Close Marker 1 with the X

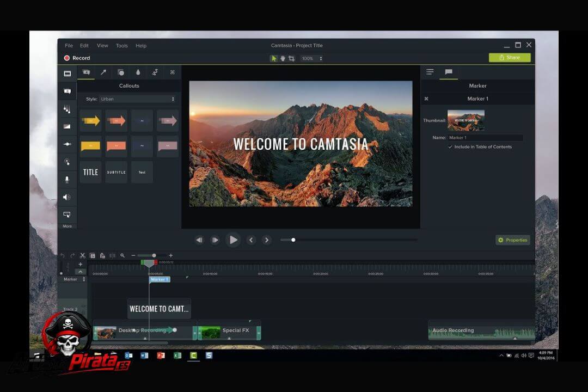(426, 99)
